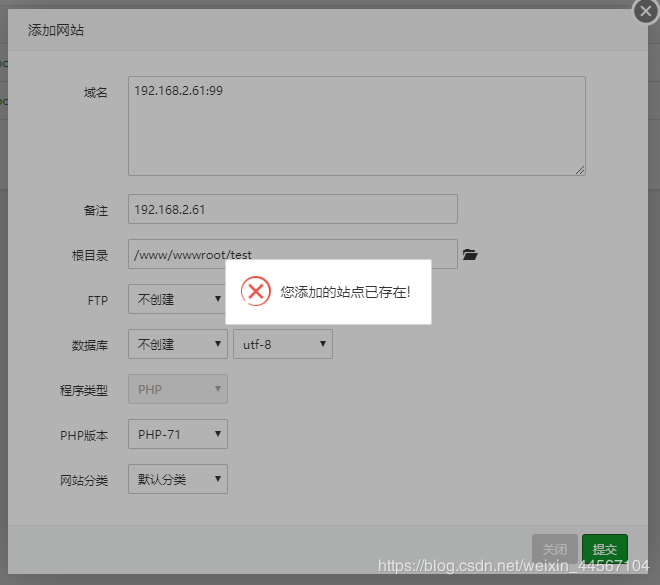
Task: Click the error message '您添加的站点已存在!'
Action: click(345, 292)
